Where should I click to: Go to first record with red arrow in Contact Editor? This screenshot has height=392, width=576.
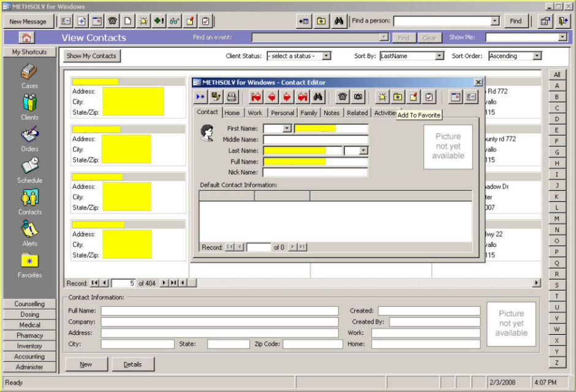tap(256, 97)
